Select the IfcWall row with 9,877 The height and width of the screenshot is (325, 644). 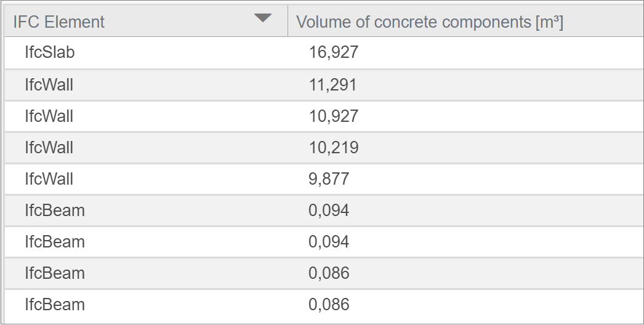(x=324, y=179)
